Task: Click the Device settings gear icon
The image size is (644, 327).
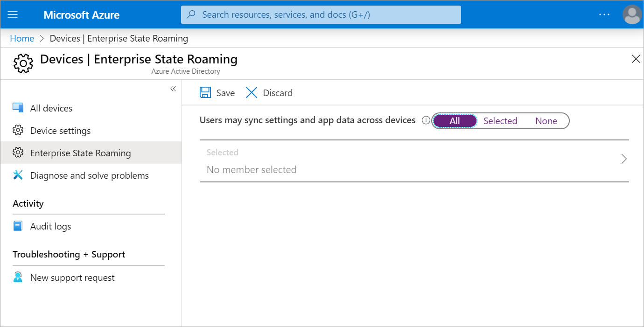Action: point(18,130)
